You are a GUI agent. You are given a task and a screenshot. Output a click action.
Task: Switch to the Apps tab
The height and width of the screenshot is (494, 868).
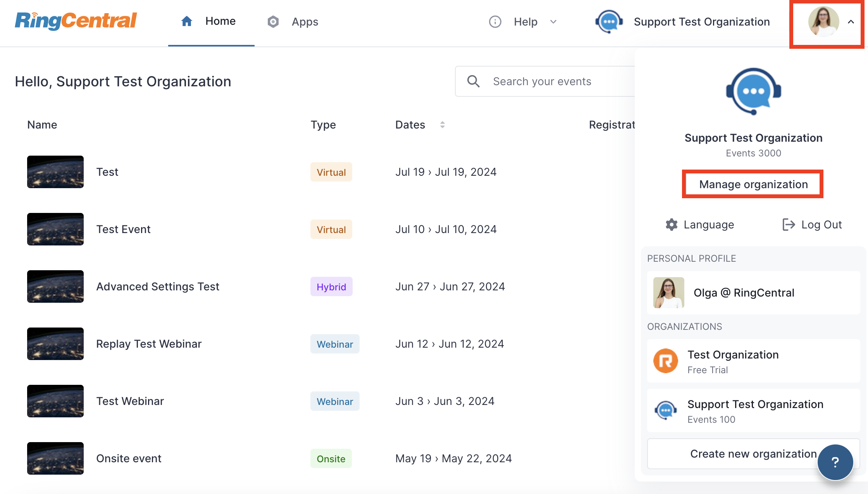pos(305,22)
